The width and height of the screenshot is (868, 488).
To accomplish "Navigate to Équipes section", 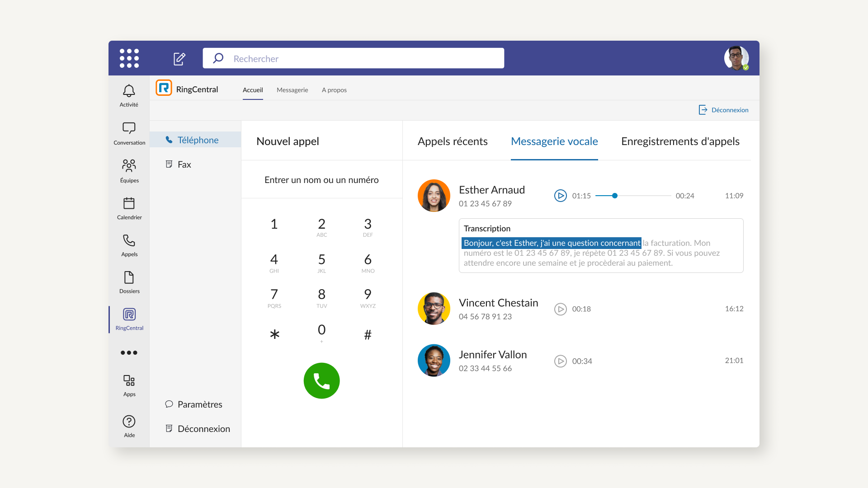I will [128, 170].
